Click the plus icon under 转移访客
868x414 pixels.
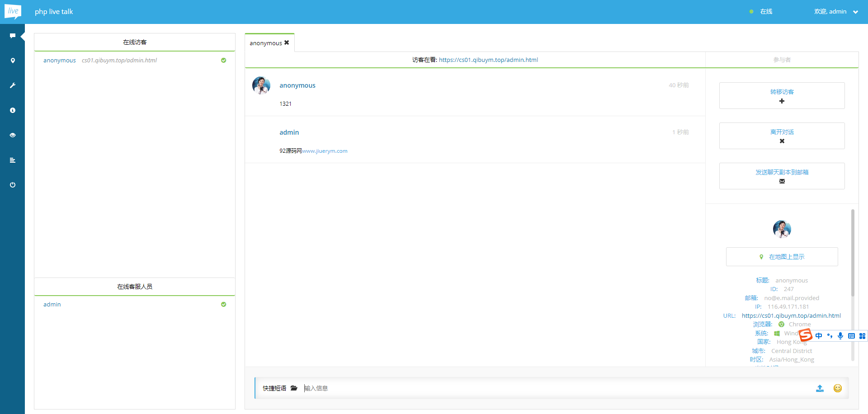point(782,101)
